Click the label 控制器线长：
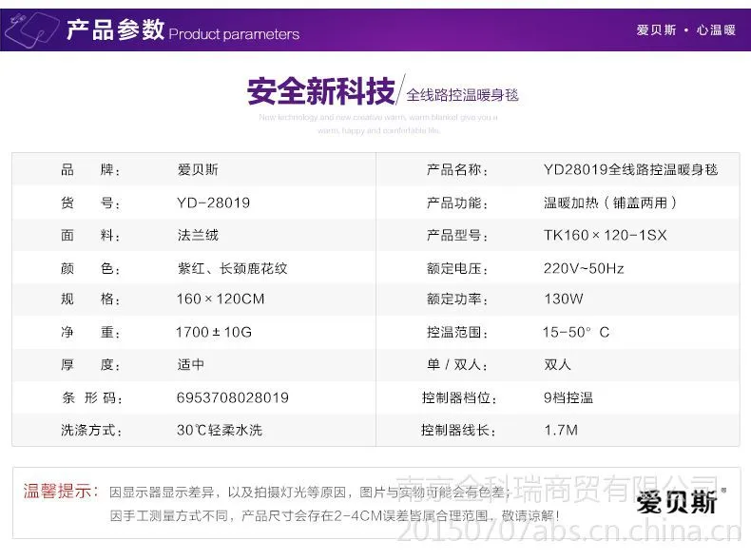This screenshot has width=751, height=560. [x=459, y=430]
